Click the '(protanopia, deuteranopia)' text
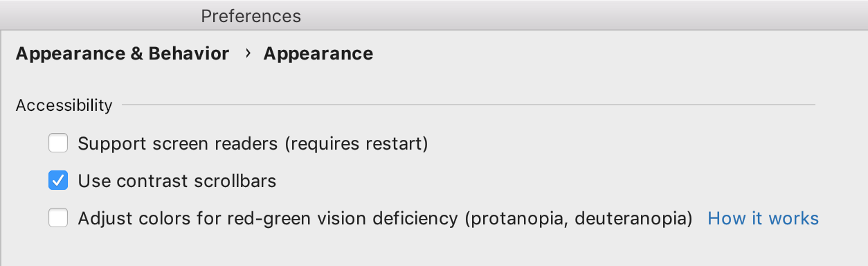This screenshot has height=266, width=868. [579, 219]
